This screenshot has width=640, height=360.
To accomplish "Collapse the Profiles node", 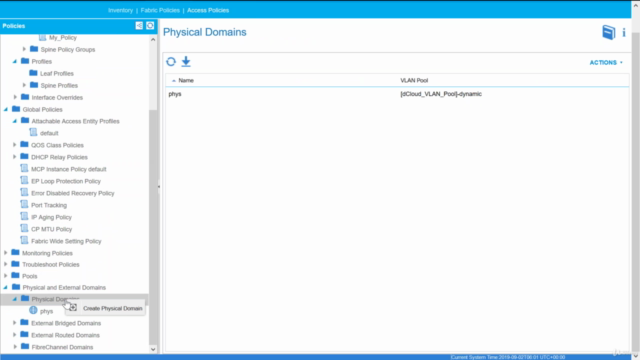I will pyautogui.click(x=15, y=61).
